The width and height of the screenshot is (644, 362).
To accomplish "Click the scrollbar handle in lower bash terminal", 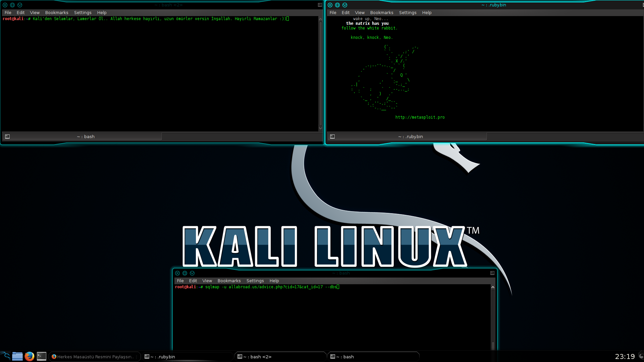I will click(x=493, y=346).
